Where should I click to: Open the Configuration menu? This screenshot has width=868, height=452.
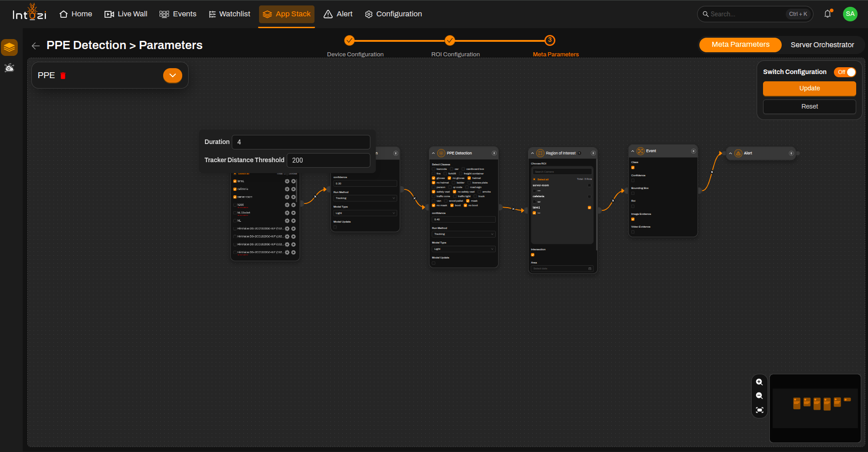[x=394, y=14]
